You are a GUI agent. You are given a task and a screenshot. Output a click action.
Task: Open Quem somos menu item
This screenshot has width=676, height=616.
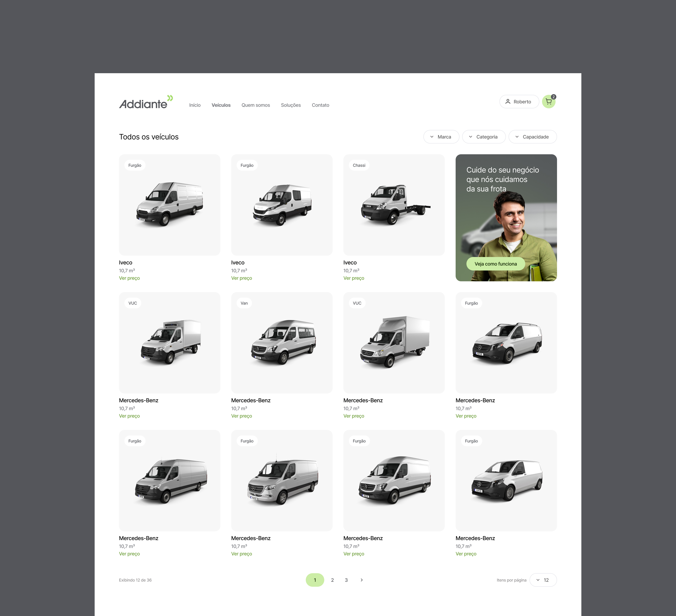pyautogui.click(x=256, y=105)
